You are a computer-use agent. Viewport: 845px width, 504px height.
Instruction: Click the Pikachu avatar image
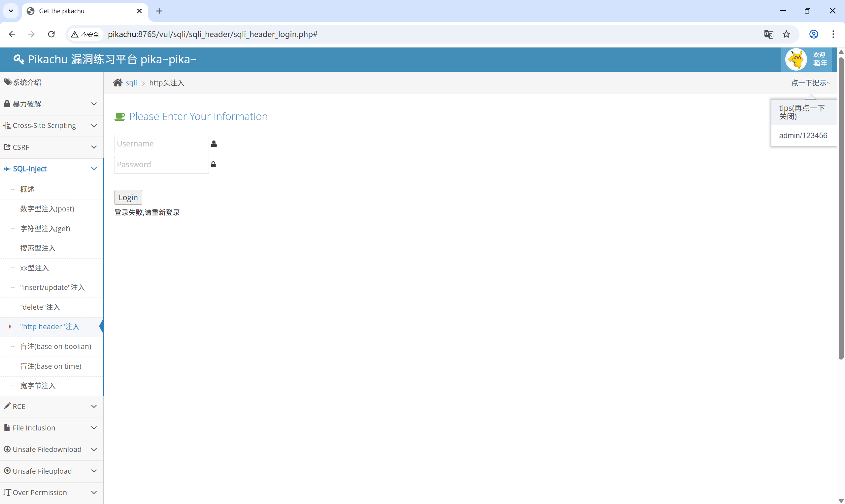[x=796, y=59]
